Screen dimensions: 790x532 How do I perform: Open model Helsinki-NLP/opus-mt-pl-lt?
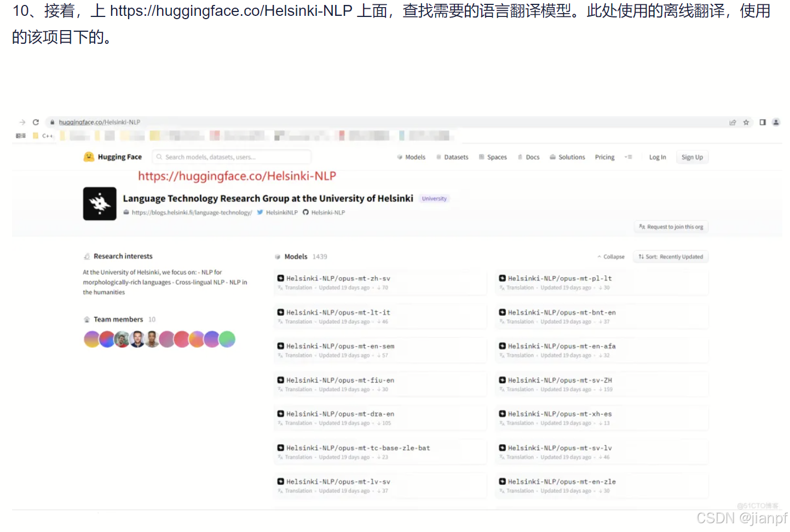click(x=602, y=283)
